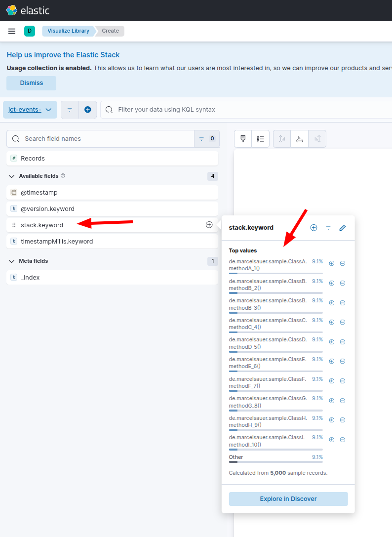
Task: Filter for ClassE.methodE_6() value
Action: [x=332, y=361]
